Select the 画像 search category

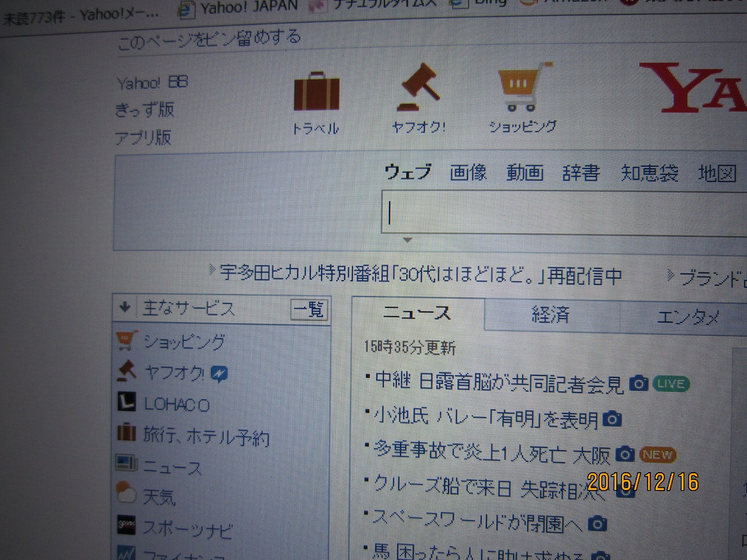pos(468,173)
